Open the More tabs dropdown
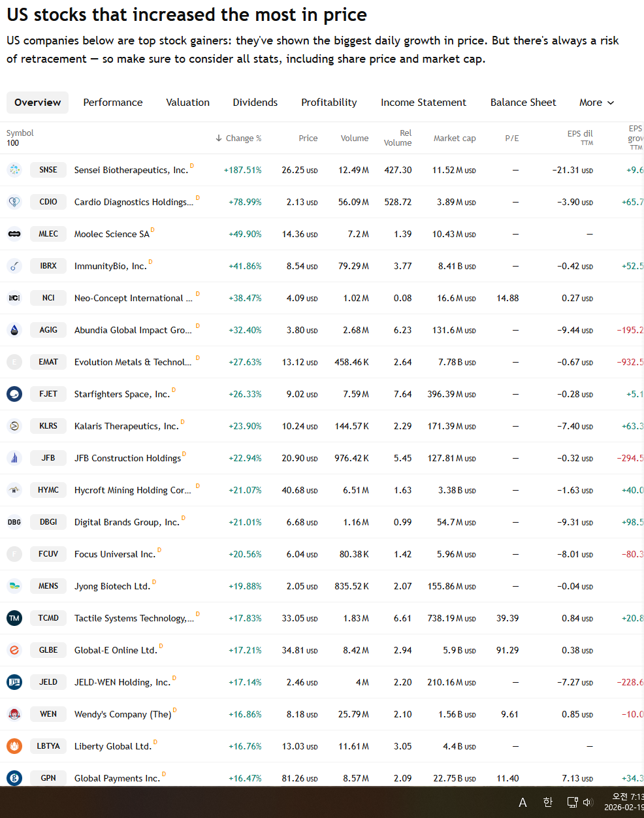Screen dimensions: 644x818 pos(597,103)
